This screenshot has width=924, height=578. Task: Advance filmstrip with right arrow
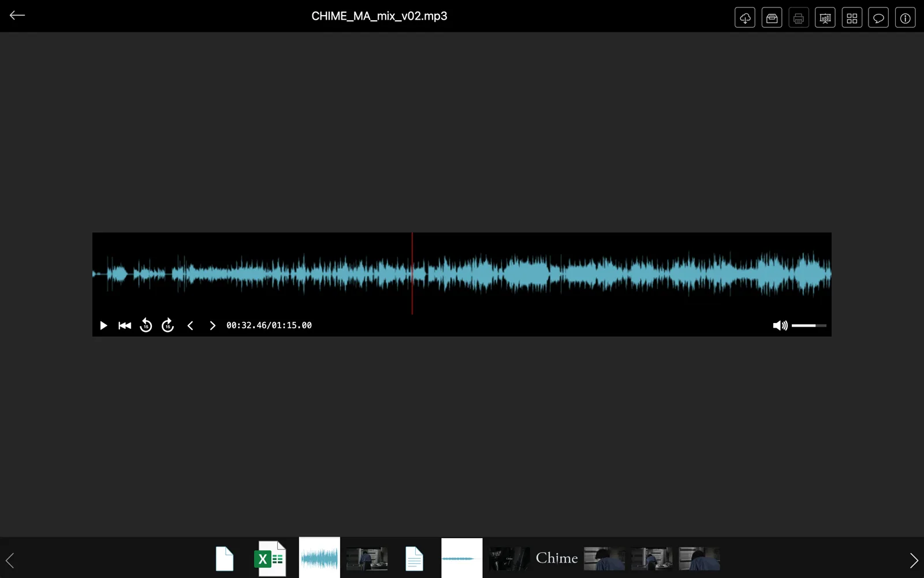914,560
